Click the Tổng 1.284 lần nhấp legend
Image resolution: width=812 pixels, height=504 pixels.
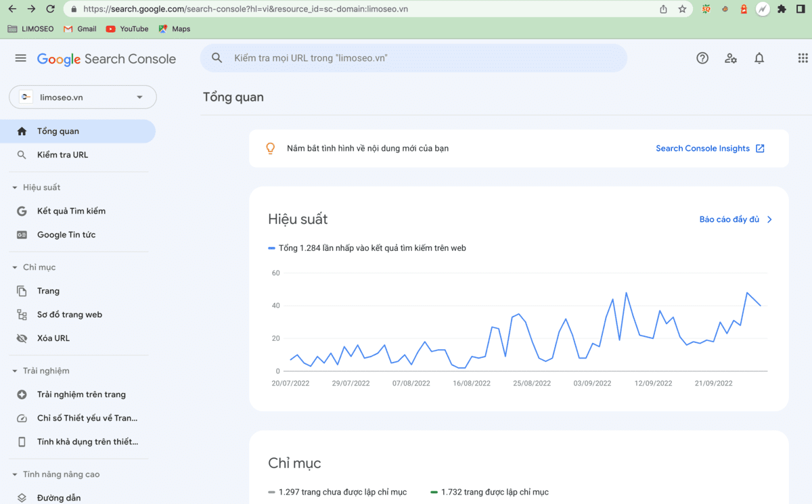click(x=367, y=248)
